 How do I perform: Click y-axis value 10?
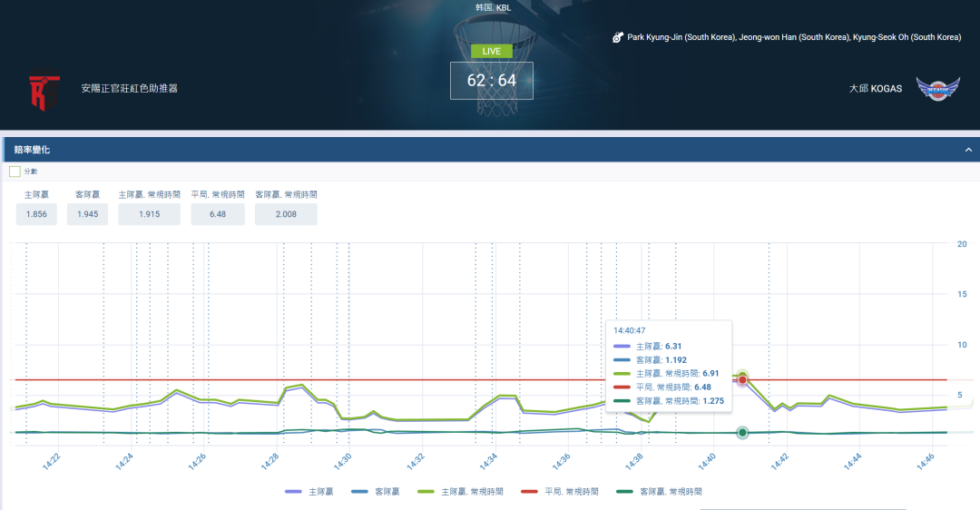(962, 344)
